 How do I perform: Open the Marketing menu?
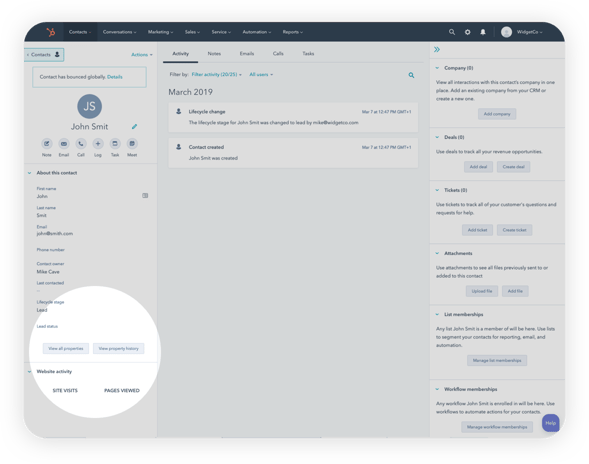click(x=160, y=32)
